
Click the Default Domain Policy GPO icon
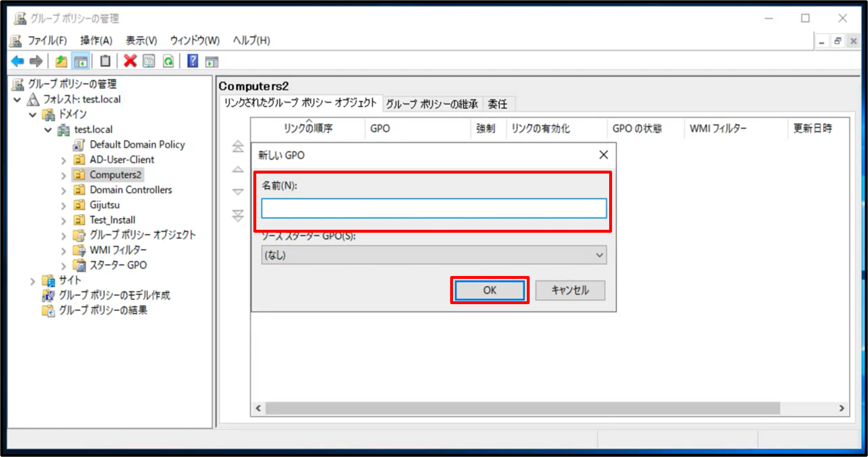[x=79, y=145]
